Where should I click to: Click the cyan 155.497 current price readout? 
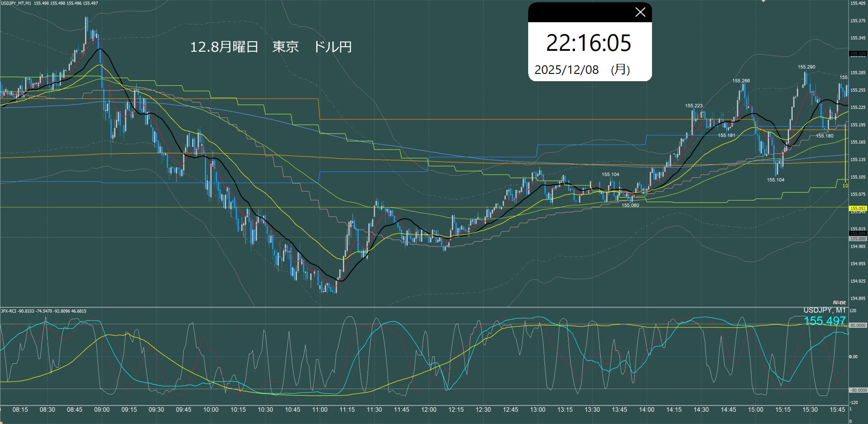pos(824,321)
